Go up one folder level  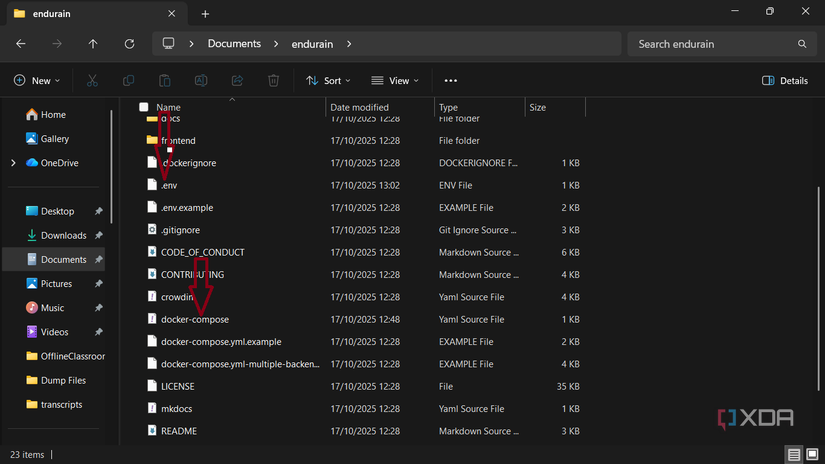[93, 44]
